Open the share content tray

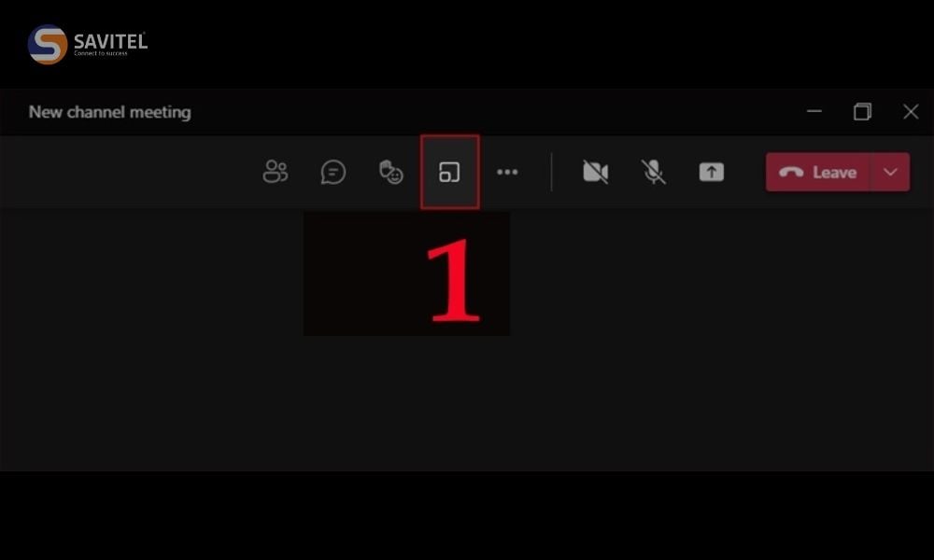(x=711, y=172)
